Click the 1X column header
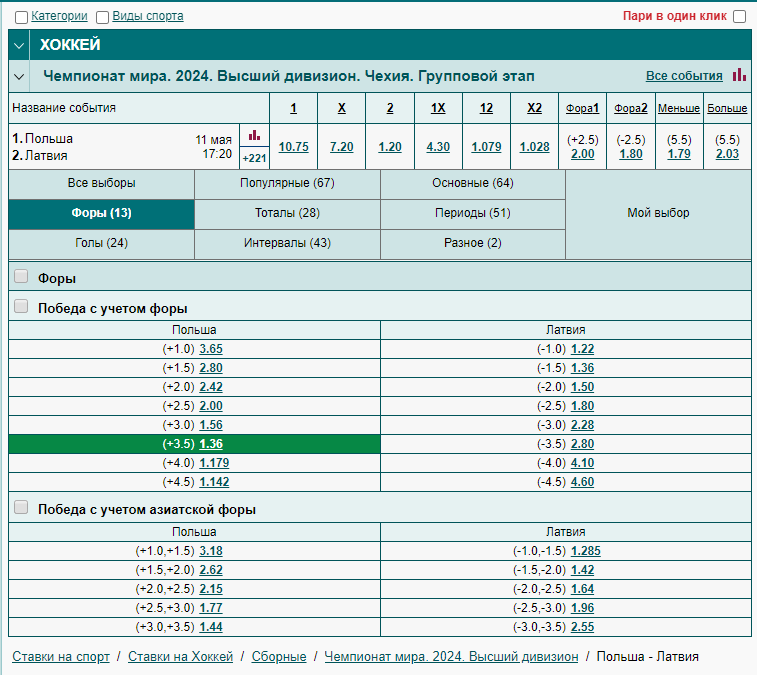The height and width of the screenshot is (675, 757). click(438, 108)
